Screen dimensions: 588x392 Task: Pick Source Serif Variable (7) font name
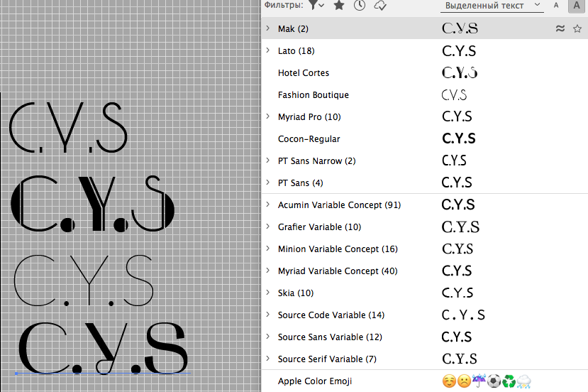(x=327, y=359)
